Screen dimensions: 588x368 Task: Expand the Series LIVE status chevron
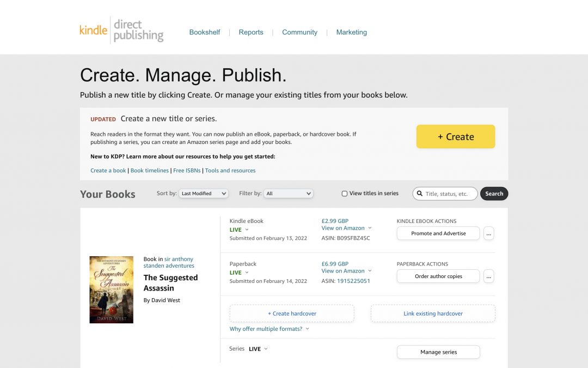point(266,349)
